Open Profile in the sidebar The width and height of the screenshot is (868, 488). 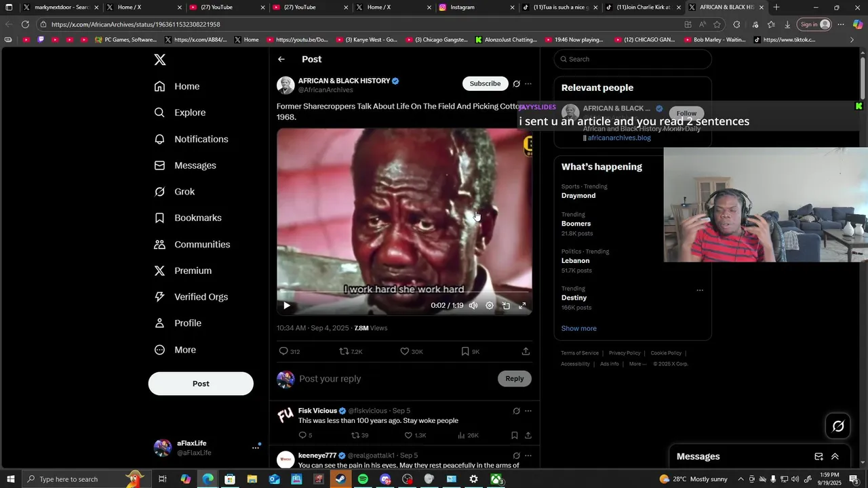[178, 323]
